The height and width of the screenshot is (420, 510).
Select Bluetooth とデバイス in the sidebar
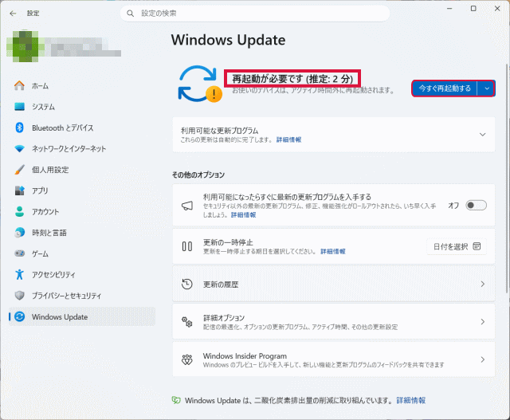(82, 128)
